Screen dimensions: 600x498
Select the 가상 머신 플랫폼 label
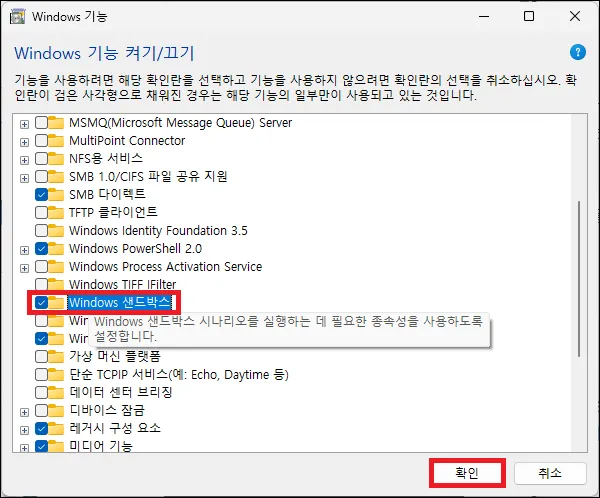point(115,356)
